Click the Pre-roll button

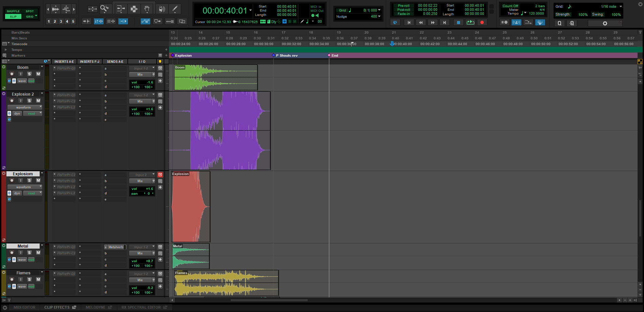coord(404,6)
